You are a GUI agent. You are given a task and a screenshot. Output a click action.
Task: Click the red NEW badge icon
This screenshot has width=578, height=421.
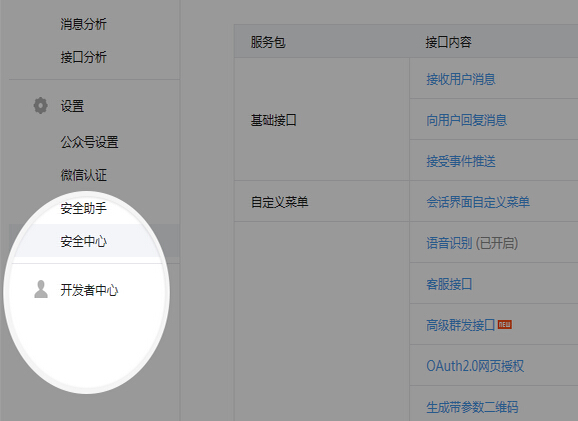(x=505, y=324)
